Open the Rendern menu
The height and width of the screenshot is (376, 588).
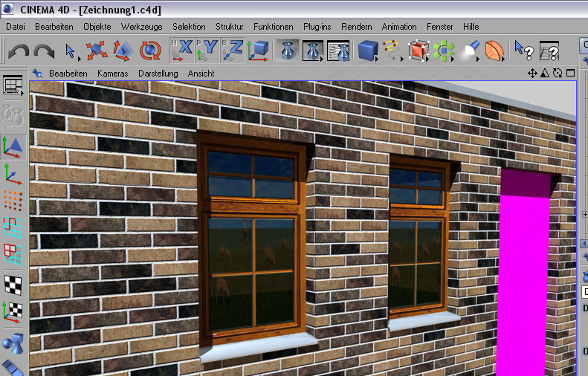[357, 27]
